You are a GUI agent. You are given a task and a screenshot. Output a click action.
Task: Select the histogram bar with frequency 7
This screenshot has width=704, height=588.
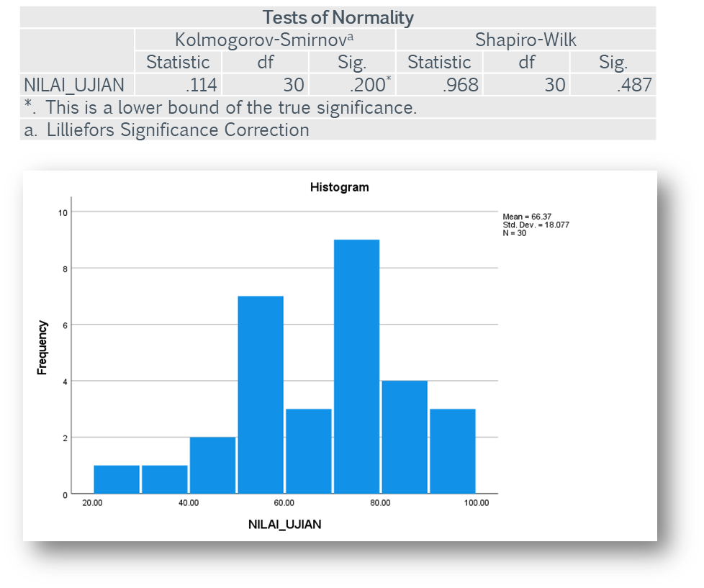(x=261, y=395)
